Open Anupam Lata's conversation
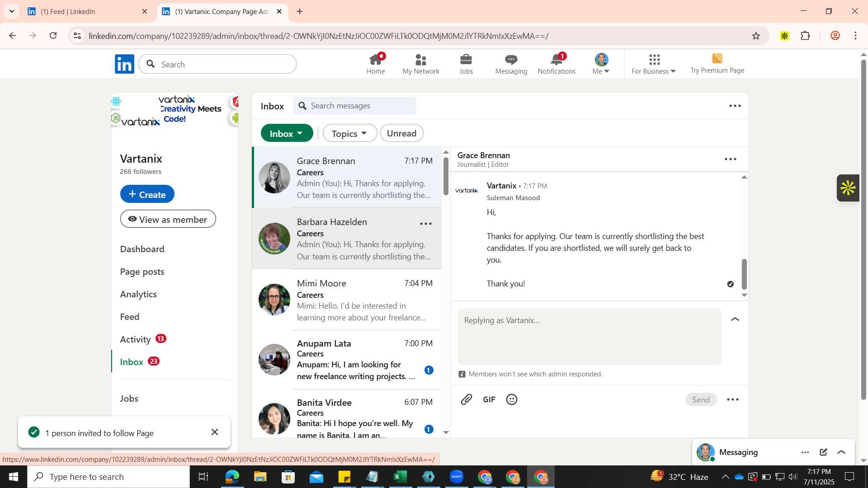The height and width of the screenshot is (488, 868). [x=346, y=360]
